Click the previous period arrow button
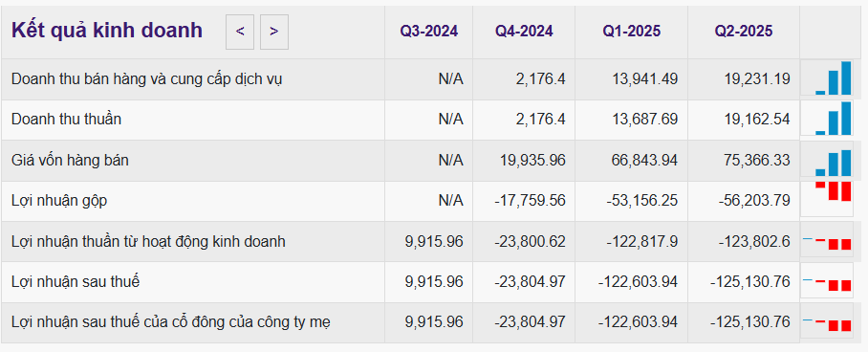 coord(240,33)
